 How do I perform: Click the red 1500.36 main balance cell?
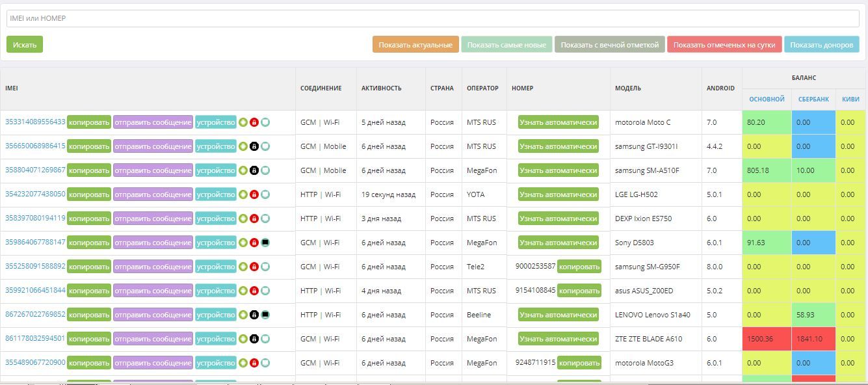pos(767,339)
